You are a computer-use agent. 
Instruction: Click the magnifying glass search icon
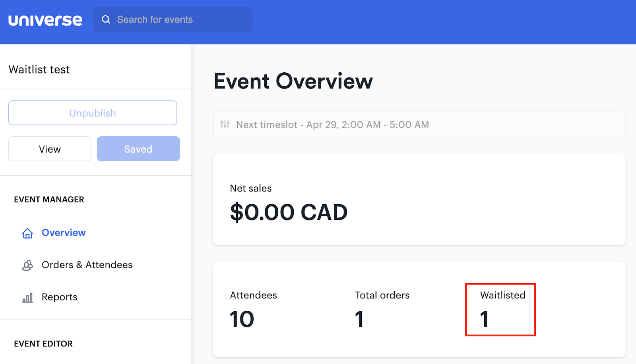(x=106, y=19)
